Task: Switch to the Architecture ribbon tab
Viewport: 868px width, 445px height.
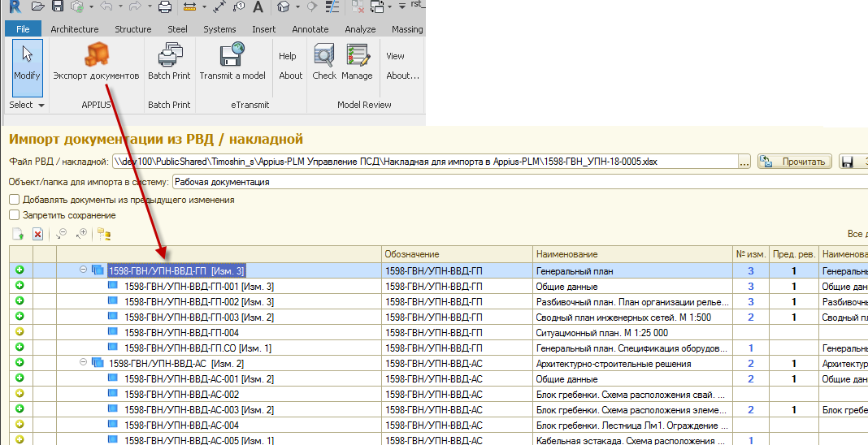Action: pyautogui.click(x=75, y=29)
